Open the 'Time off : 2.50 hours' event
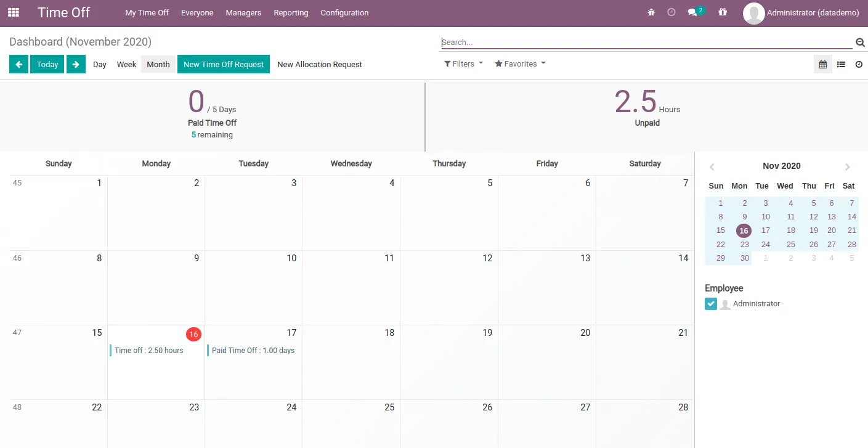 pyautogui.click(x=156, y=351)
